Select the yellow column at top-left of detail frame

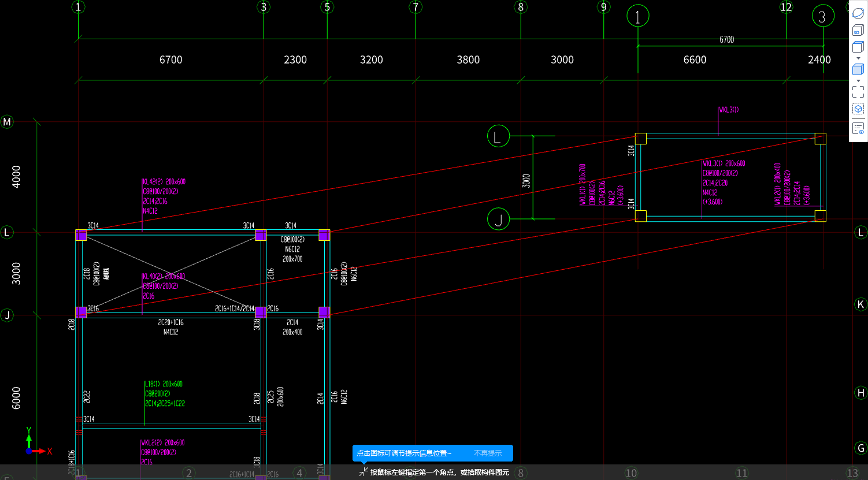click(641, 139)
